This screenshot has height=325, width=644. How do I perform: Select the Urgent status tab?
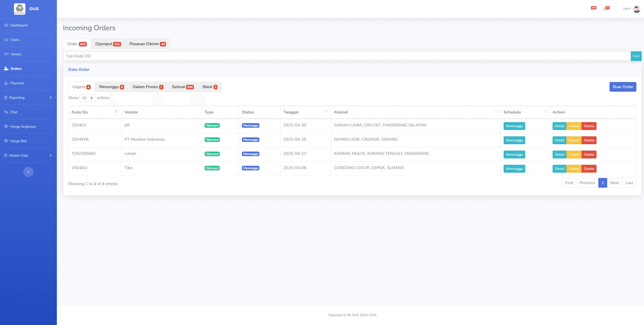81,87
